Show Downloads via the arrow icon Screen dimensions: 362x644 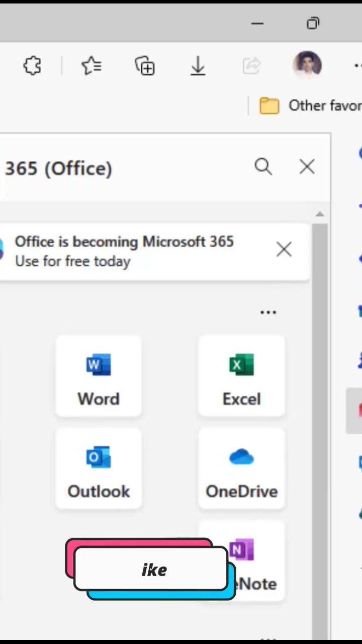point(198,66)
